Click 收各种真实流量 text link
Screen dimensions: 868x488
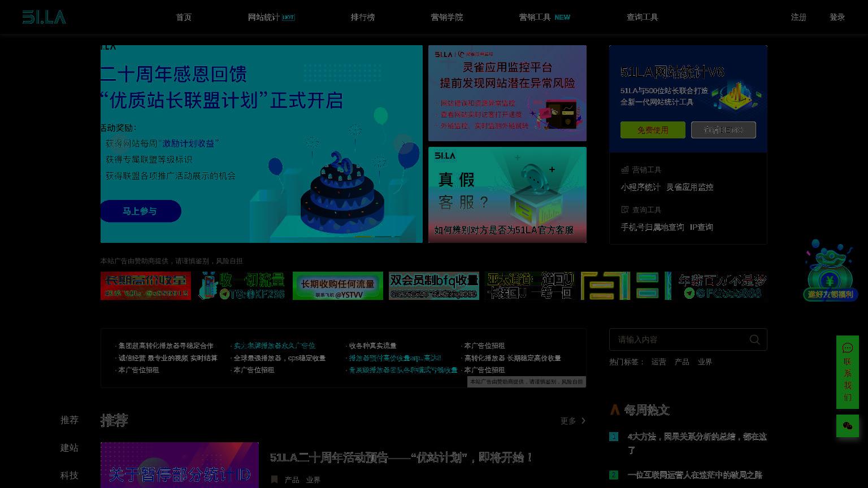point(372,346)
